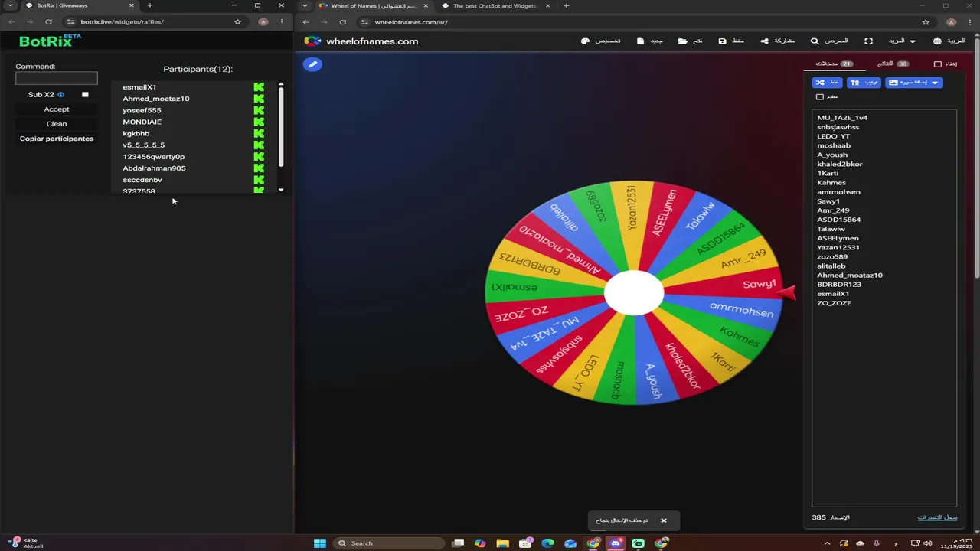Click the Windows taskbar Search box
This screenshot has height=551, width=980.
(x=389, y=543)
